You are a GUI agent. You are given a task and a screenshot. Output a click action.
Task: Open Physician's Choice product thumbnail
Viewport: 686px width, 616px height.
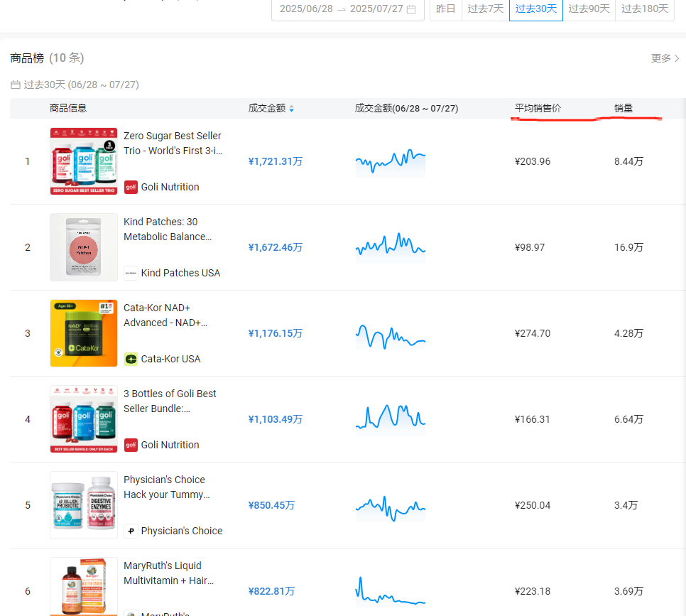tap(84, 505)
